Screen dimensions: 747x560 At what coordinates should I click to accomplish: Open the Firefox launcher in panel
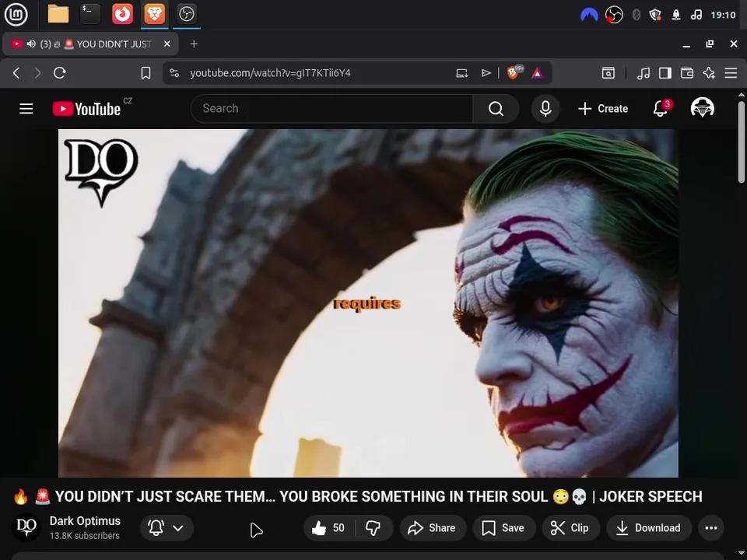click(122, 14)
